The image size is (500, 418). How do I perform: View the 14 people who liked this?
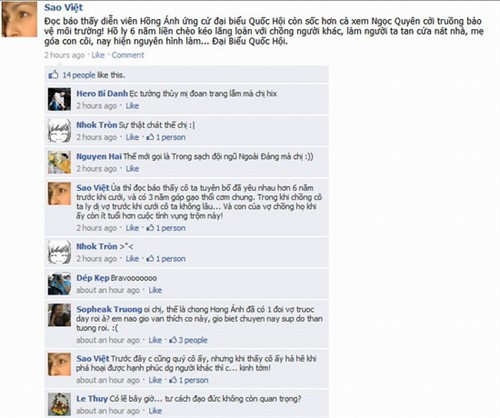[79, 75]
